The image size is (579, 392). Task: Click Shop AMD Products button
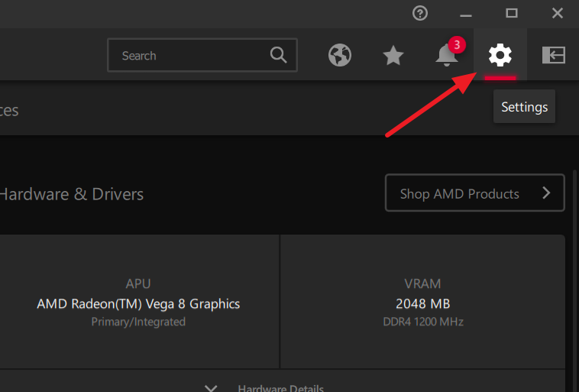pyautogui.click(x=475, y=193)
